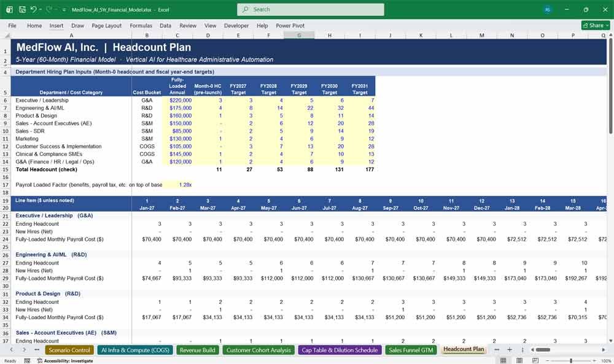The width and height of the screenshot is (614, 364).
Task: Click the hidden sheets ellipsis left of Scenario Control
Action: (37, 349)
